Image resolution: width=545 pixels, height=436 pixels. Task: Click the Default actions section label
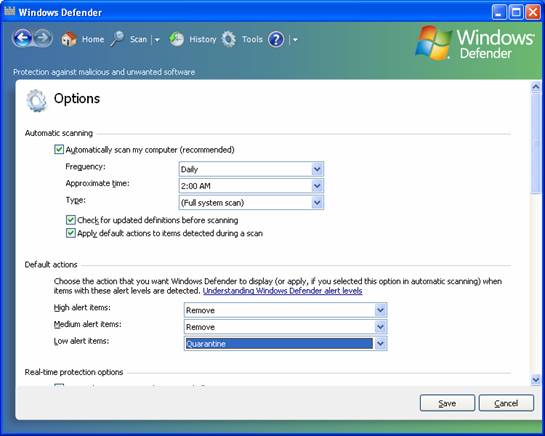[x=51, y=265]
